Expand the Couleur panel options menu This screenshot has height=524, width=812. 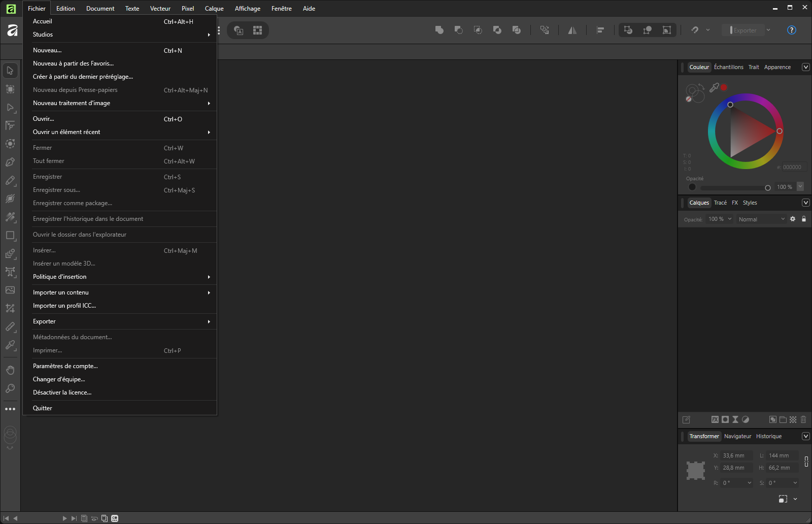click(805, 67)
